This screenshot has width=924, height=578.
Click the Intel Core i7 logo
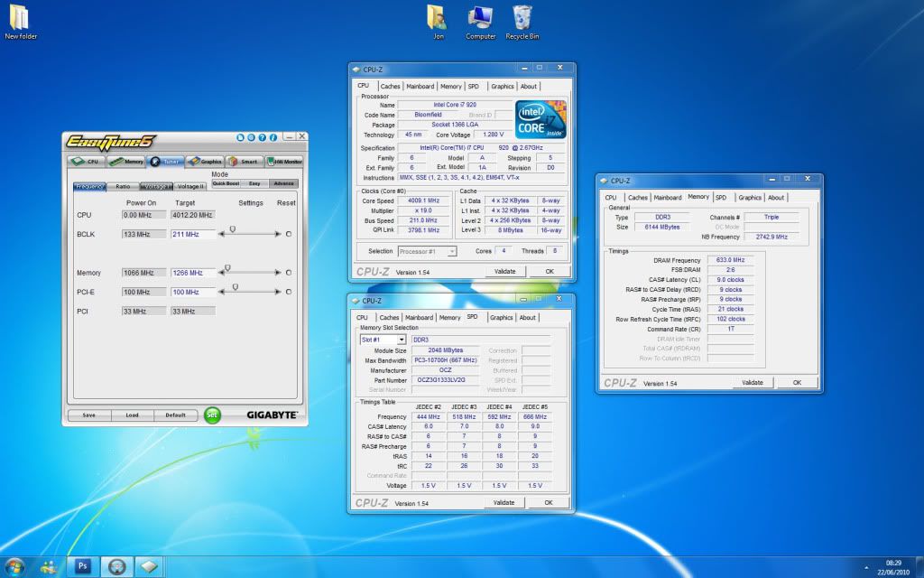(541, 119)
